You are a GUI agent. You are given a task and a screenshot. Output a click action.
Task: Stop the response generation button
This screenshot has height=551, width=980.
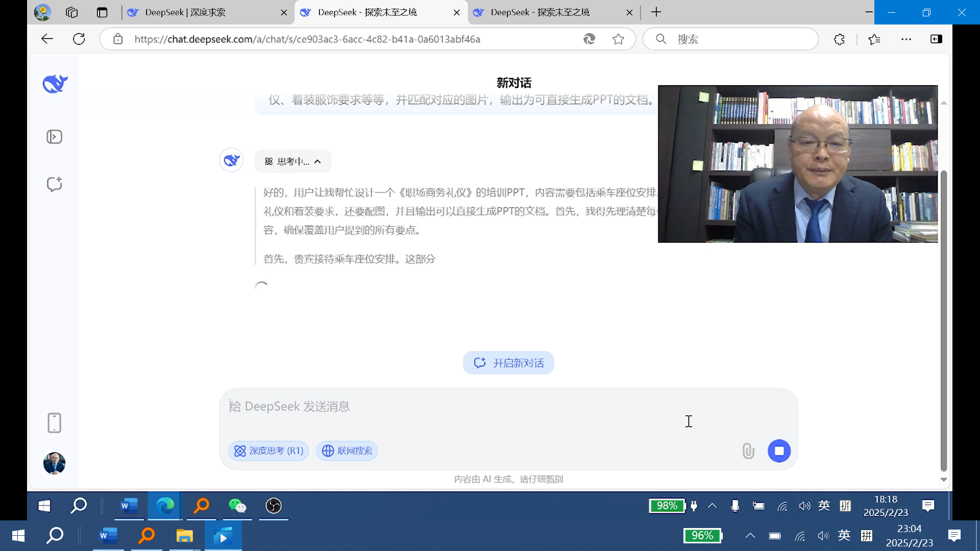(779, 451)
